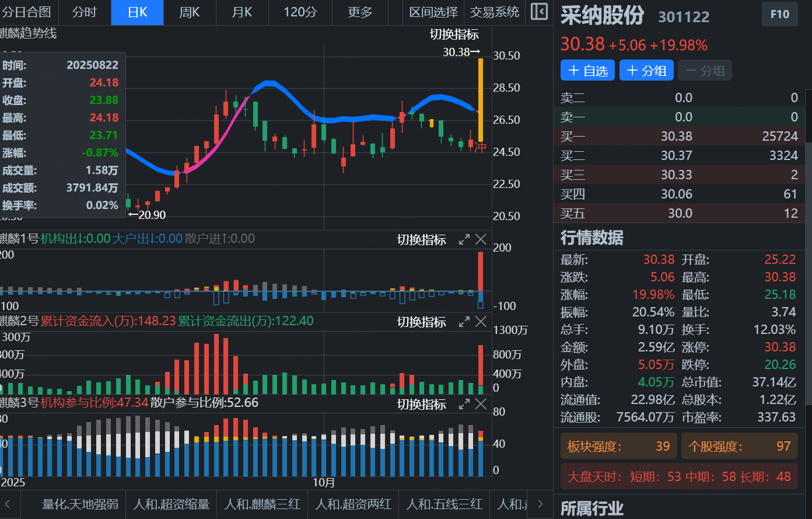Screen dimensions: 812x519
Task: Close the 麒麟2号 indicator panel
Action: (481, 322)
